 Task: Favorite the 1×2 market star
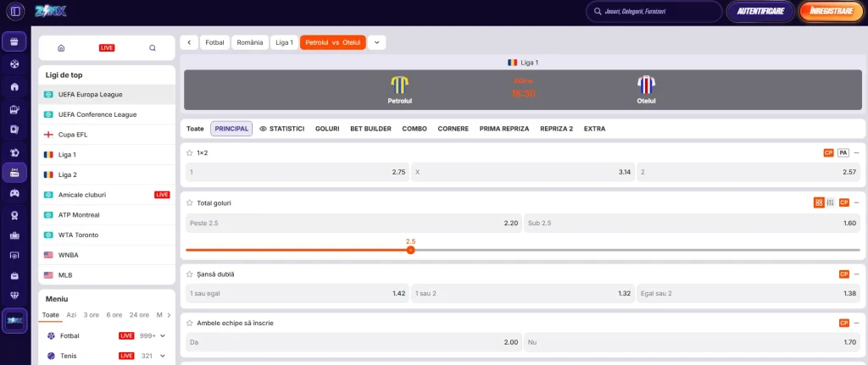[x=190, y=152]
